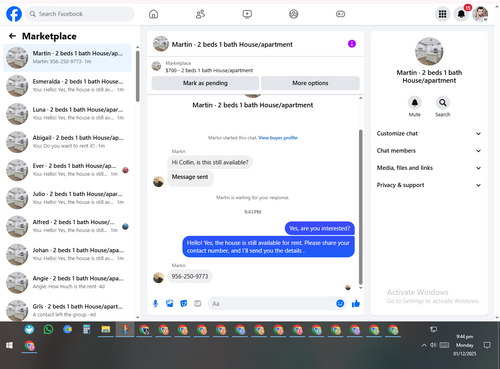Record a voice clip with microphone icon
This screenshot has width=500, height=369.
(x=155, y=303)
